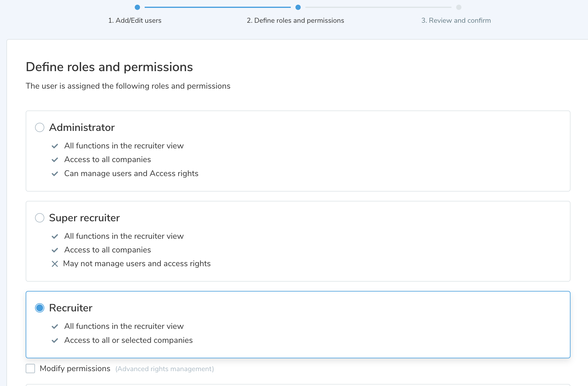Select the Administrator role radio button
588x386 pixels.
click(40, 127)
